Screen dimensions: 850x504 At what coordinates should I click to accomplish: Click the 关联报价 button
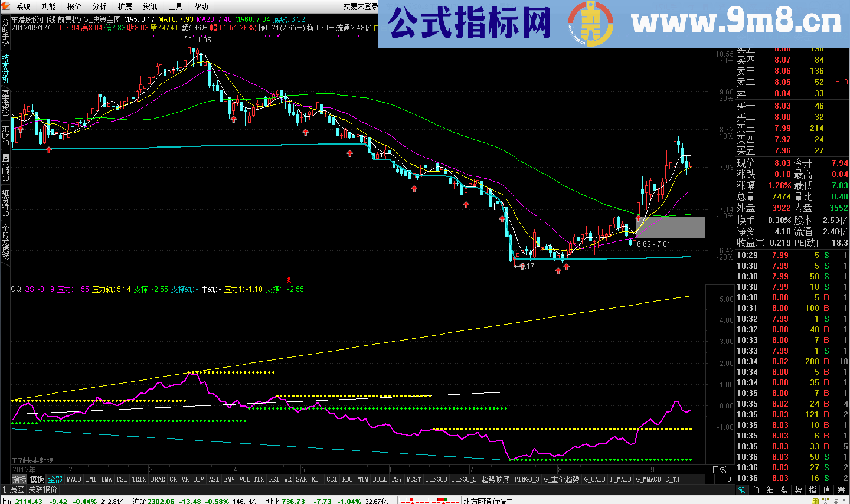tap(43, 489)
